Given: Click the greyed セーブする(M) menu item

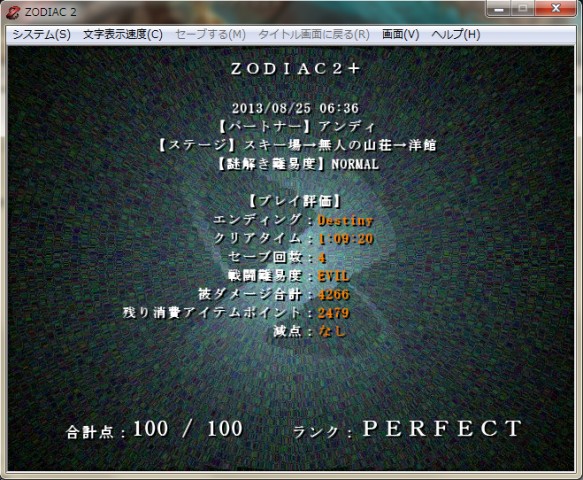Looking at the screenshot, I should tap(210, 35).
